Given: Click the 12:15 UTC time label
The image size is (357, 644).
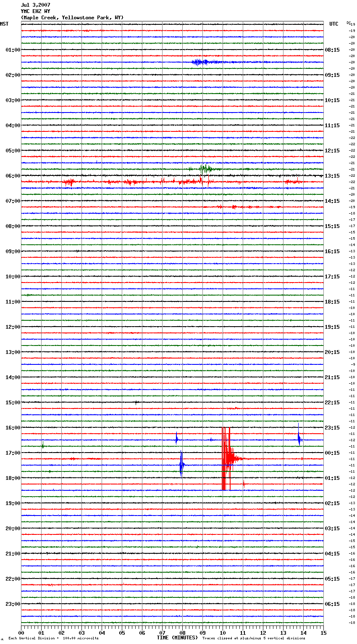Looking at the screenshot, I should 332,151.
